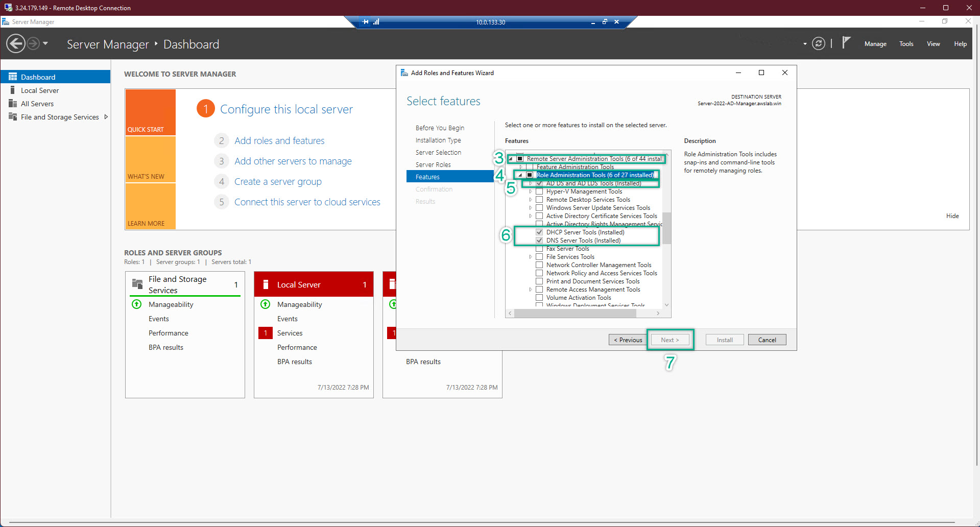Minimize the Add Roles and Features Wizard window
Viewport: 980px width, 527px height.
[x=738, y=73]
